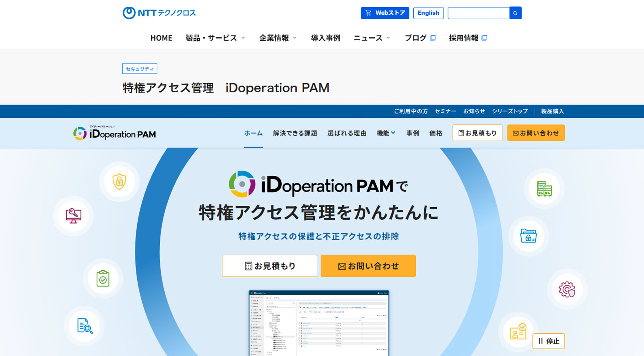The image size is (644, 356).
Task: Select the 価格 tab
Action: pyautogui.click(x=436, y=133)
